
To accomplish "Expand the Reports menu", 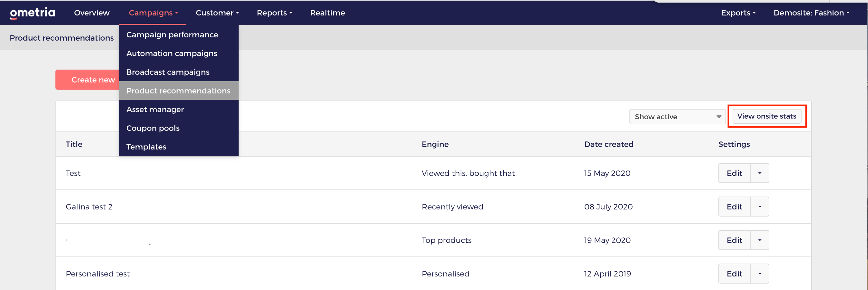I will click(274, 13).
